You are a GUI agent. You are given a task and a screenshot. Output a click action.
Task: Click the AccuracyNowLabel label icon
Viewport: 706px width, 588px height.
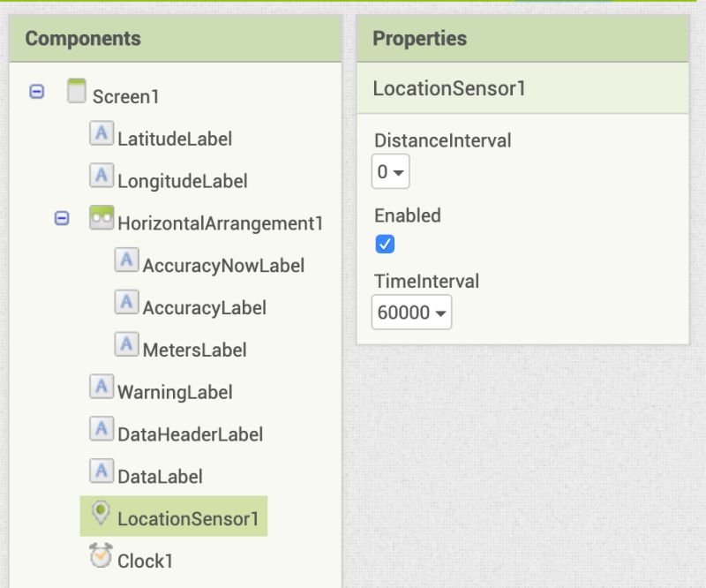(126, 261)
